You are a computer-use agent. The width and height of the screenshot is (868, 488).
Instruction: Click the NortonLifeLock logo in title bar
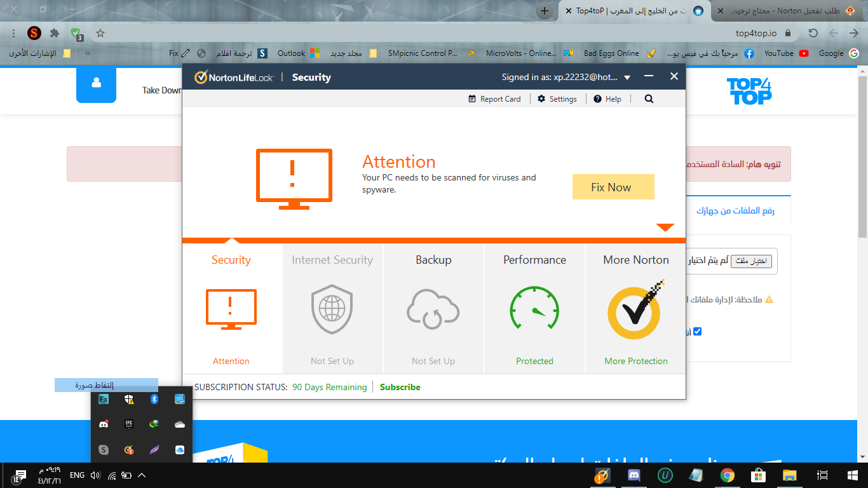coord(234,78)
